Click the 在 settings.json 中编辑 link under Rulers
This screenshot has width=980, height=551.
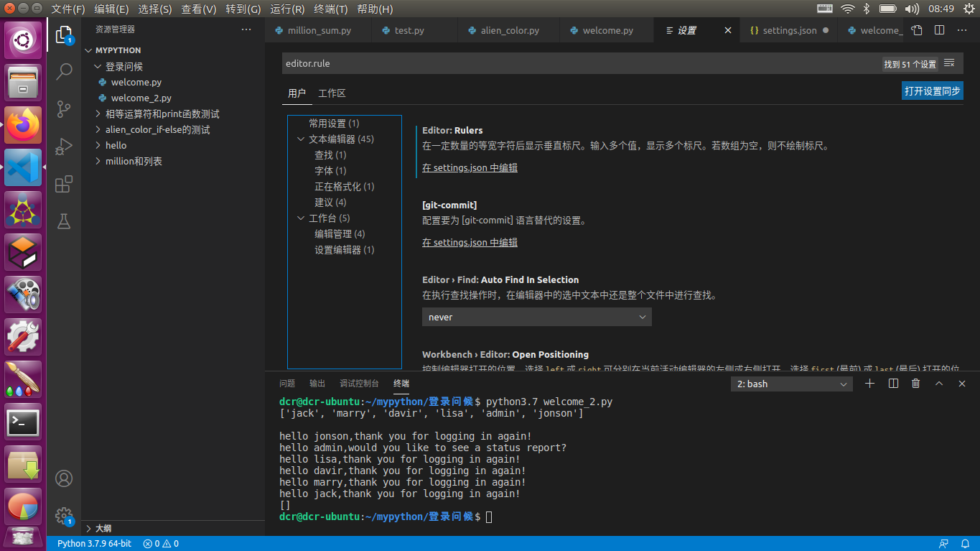pos(469,167)
